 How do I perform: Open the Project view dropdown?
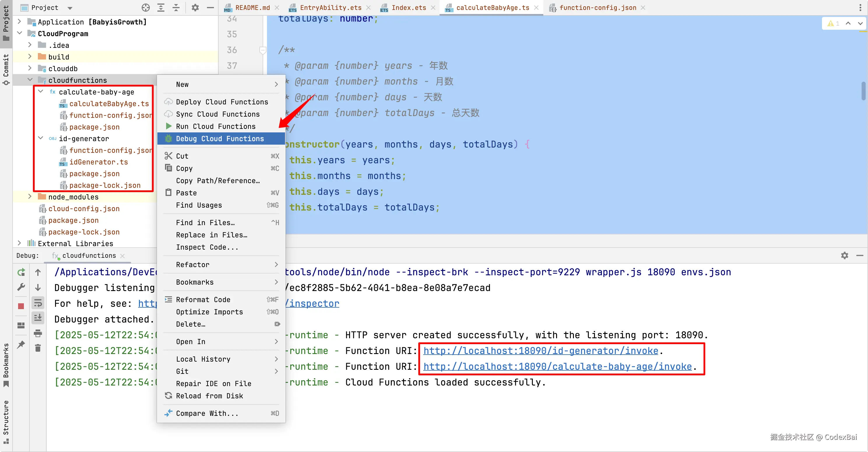[70, 8]
